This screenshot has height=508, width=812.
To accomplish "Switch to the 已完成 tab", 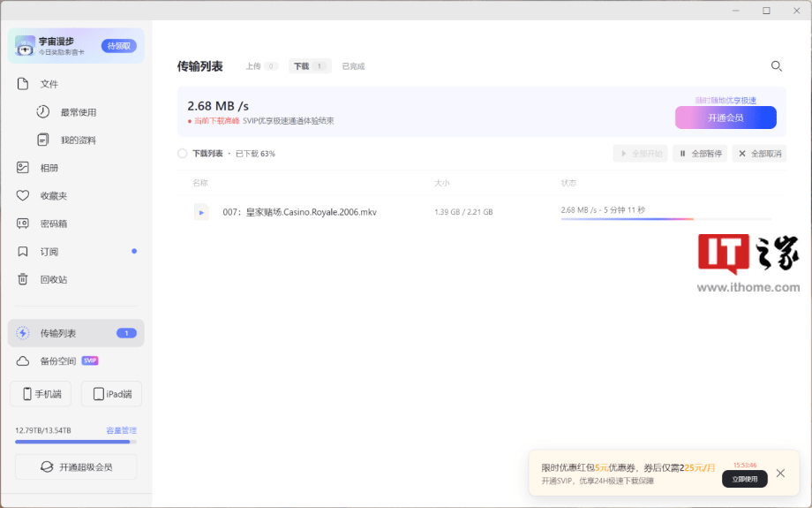I will pos(353,66).
